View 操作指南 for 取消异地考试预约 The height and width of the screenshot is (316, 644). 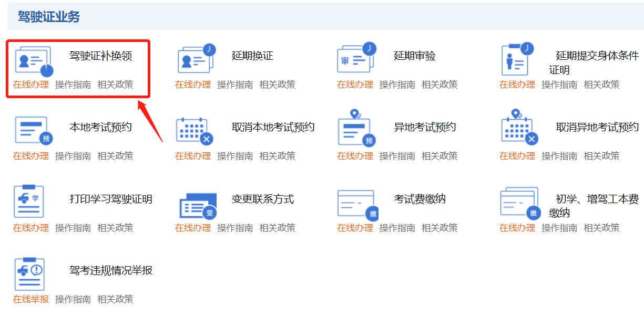coord(559,156)
